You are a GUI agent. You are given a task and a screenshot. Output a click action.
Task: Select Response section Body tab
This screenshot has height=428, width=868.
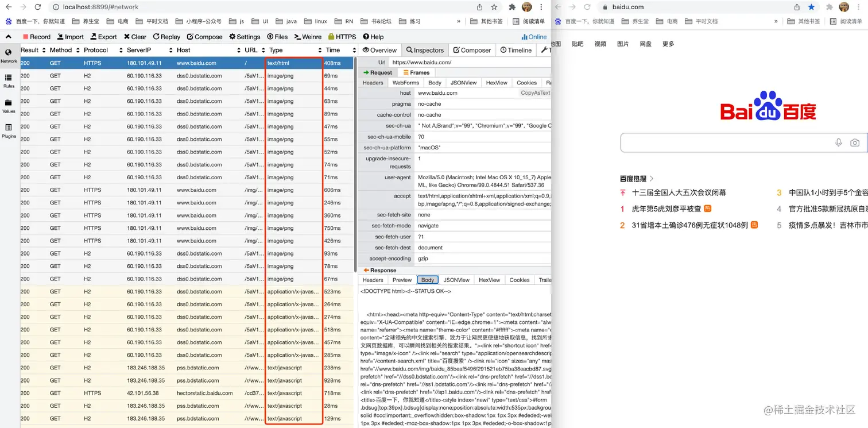(x=428, y=280)
